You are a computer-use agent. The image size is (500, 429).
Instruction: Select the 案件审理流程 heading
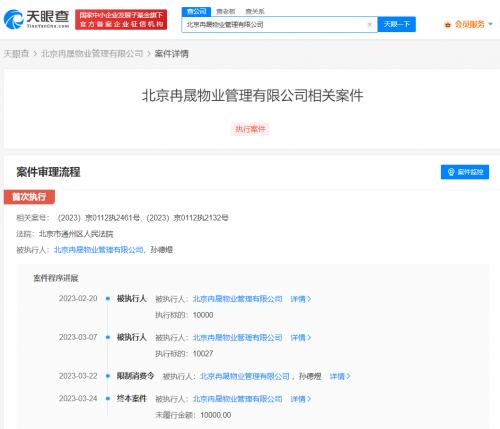pos(48,172)
